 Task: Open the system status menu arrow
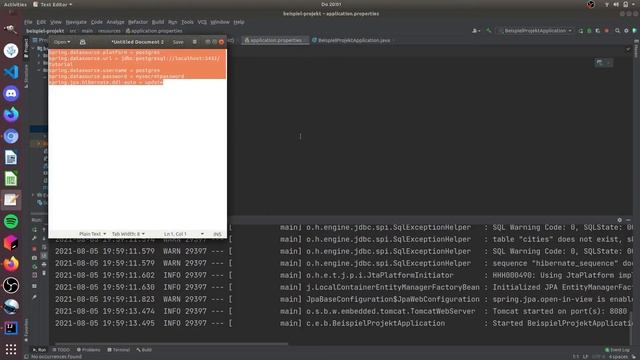point(634,4)
